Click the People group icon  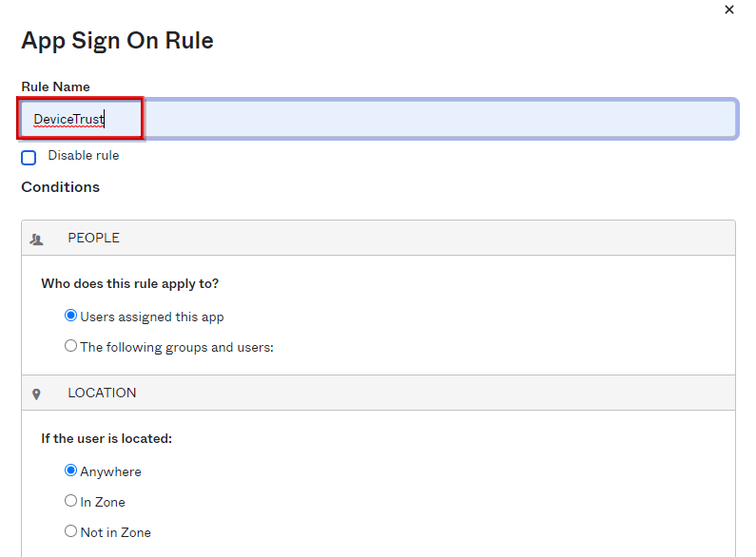36,239
